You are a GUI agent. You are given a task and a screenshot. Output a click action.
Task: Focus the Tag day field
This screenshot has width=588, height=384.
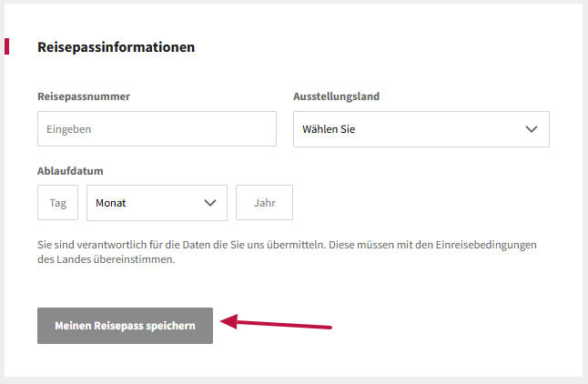tap(57, 203)
